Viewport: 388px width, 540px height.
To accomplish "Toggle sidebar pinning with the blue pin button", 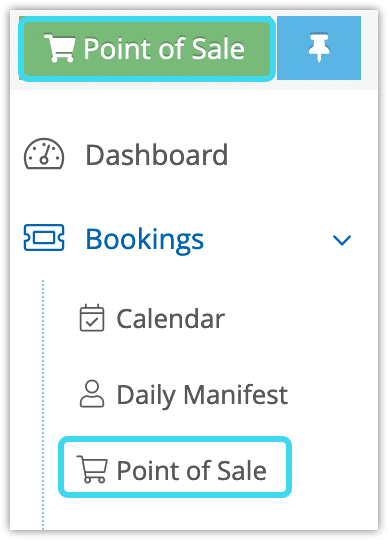I will (x=319, y=48).
